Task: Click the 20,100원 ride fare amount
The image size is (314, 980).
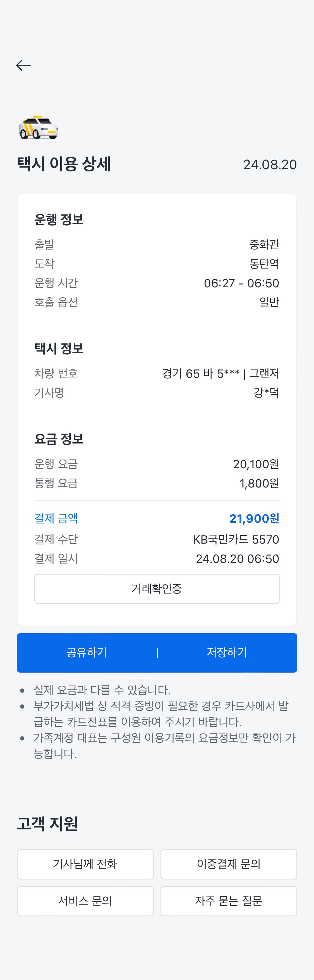Action: (256, 464)
